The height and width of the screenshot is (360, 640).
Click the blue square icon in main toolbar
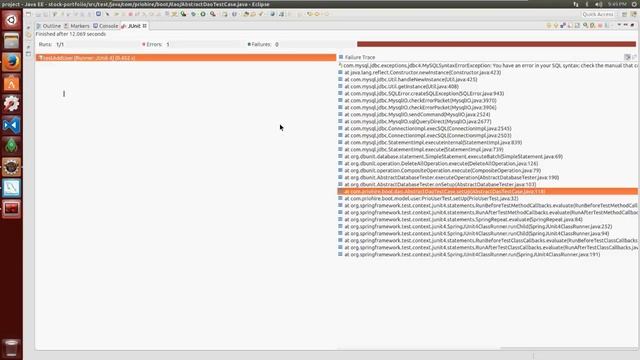(x=98, y=14)
